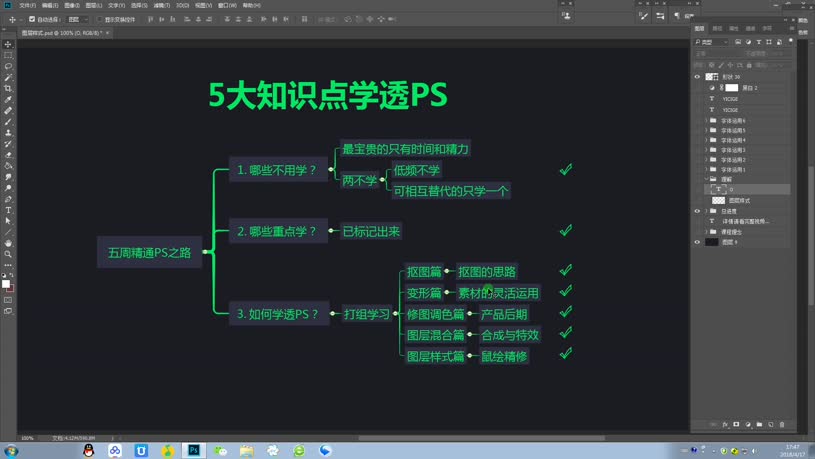Change screen mode icon in toolbox

pyautogui.click(x=8, y=311)
